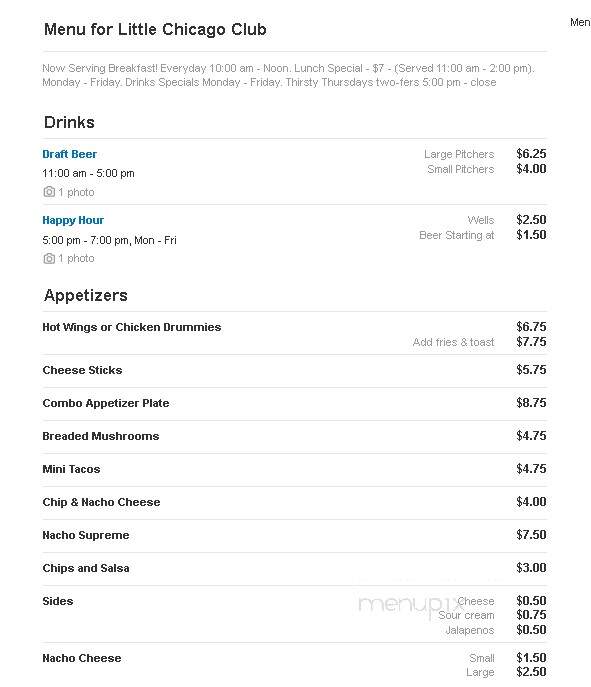The height and width of the screenshot is (687, 591).
Task: Select the Mini Tacos item
Action: click(x=71, y=469)
